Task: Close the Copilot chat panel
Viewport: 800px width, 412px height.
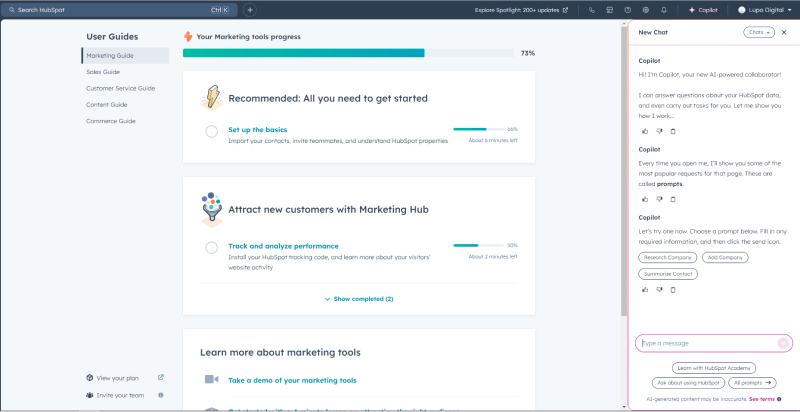Action: click(x=784, y=32)
